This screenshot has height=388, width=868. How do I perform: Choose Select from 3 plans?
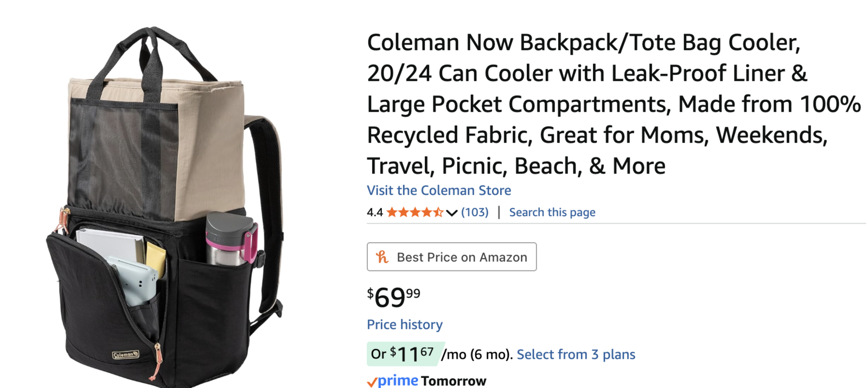(576, 354)
